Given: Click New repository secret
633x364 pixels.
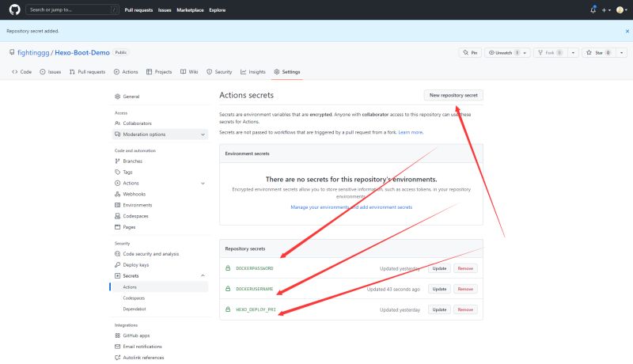Looking at the screenshot, I should coord(453,95).
